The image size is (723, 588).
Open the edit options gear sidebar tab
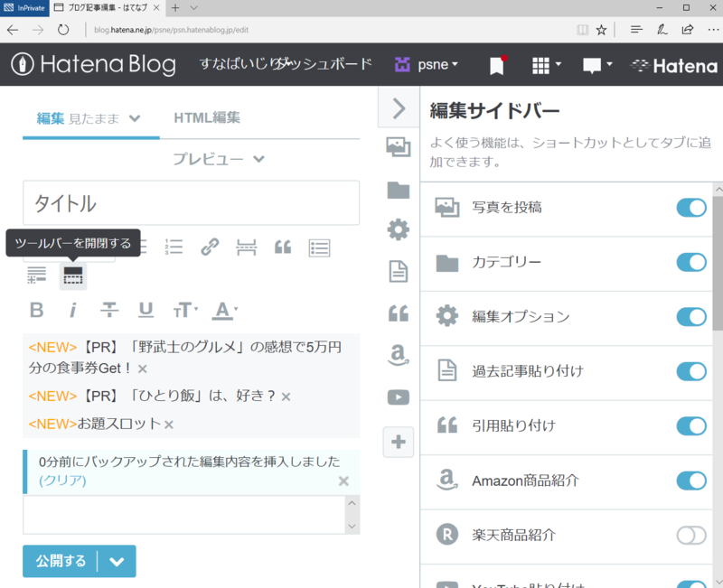click(399, 229)
